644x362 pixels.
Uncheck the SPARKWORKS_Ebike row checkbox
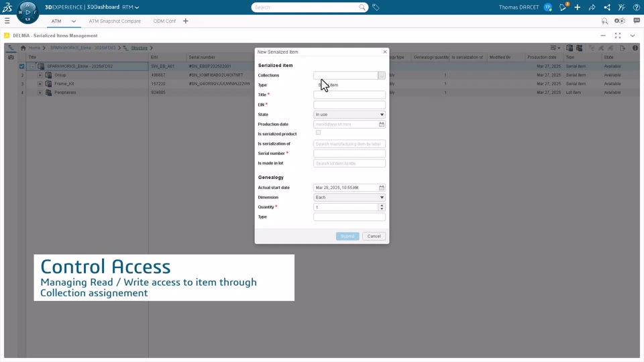[x=21, y=66]
